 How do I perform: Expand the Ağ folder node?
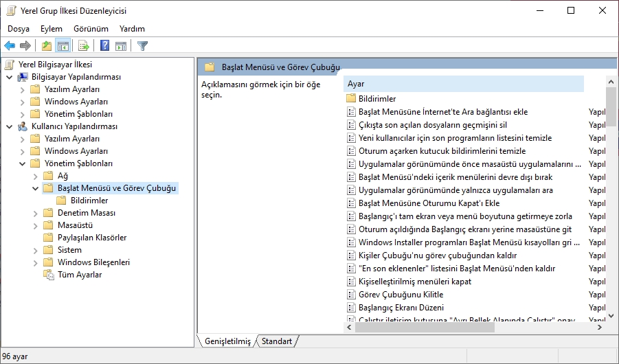[36, 176]
